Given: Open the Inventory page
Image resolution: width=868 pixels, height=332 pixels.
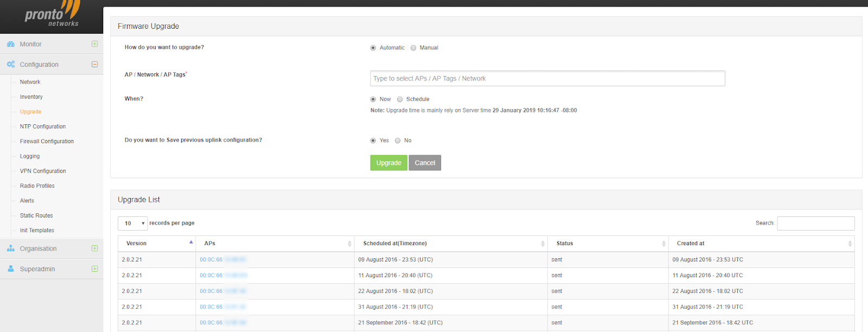Looking at the screenshot, I should (x=31, y=97).
